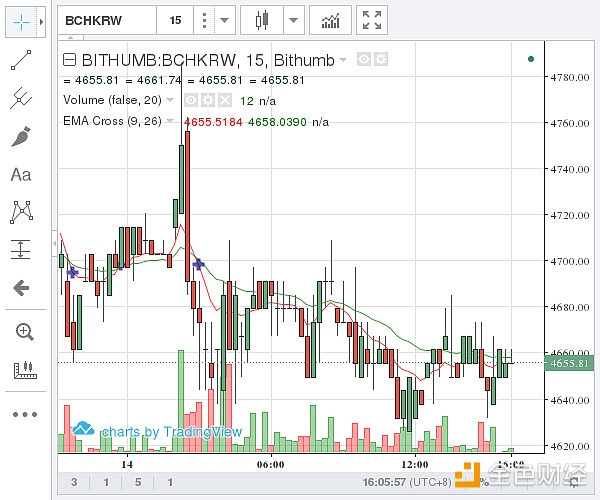The width and height of the screenshot is (600, 500).
Task: Toggle Volume indicator visibility eye
Action: [x=191, y=100]
